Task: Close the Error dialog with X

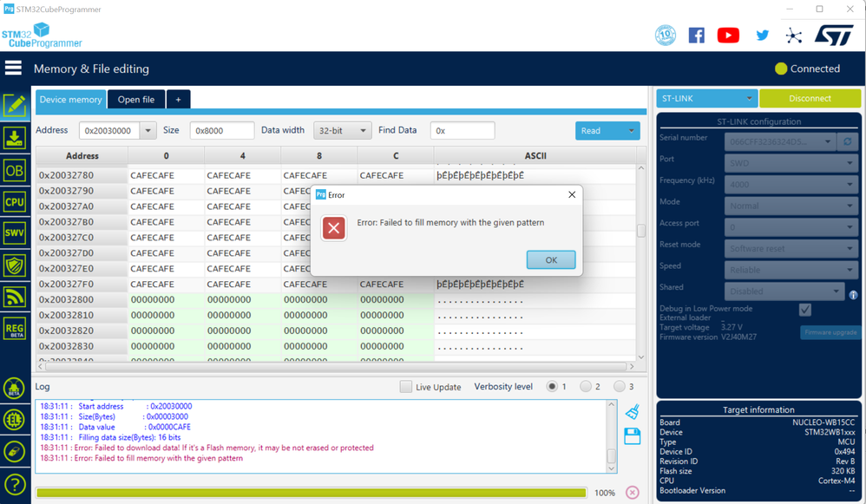Action: pos(572,194)
